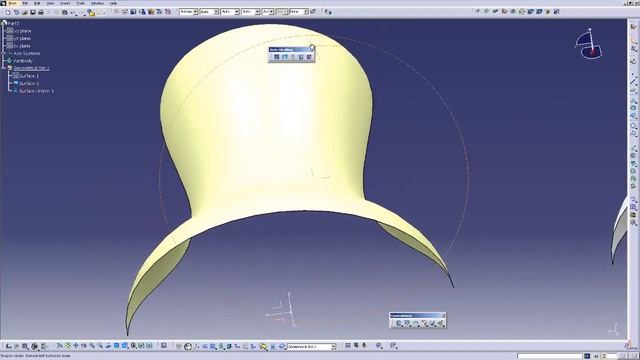Open the second graphic properties dropdown
640x360 pixels.
(x=216, y=12)
